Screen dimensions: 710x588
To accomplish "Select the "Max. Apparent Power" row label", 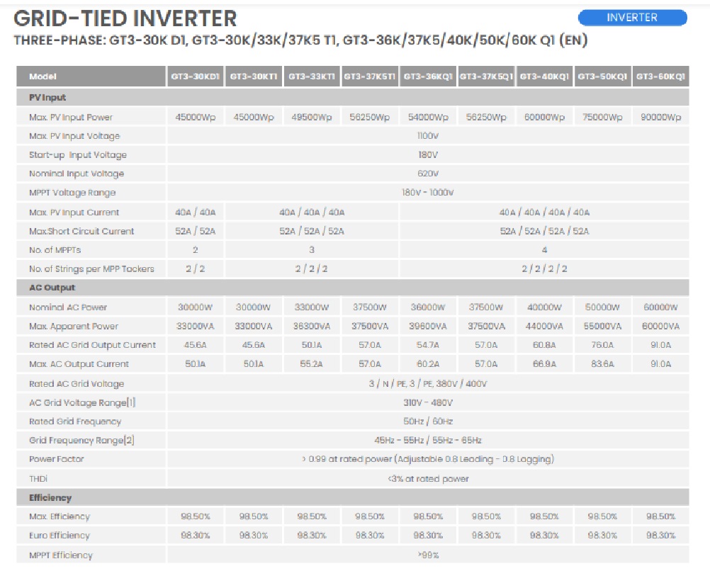I will 74,327.
